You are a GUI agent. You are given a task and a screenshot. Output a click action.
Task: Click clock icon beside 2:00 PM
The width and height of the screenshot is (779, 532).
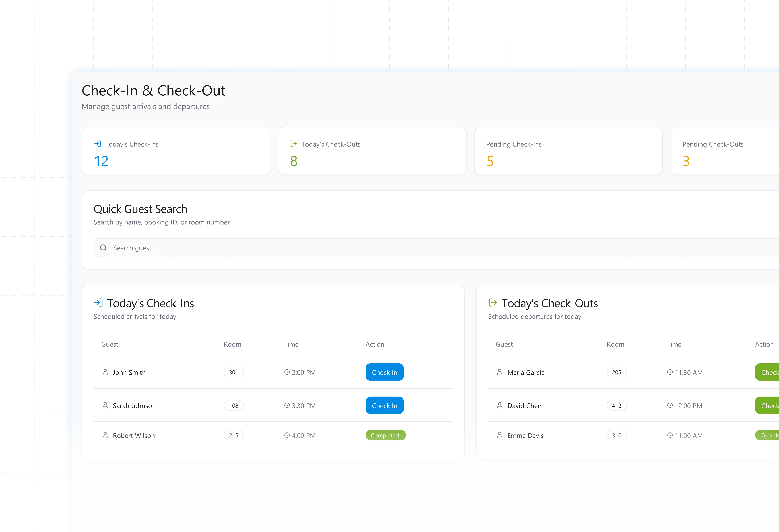(287, 372)
